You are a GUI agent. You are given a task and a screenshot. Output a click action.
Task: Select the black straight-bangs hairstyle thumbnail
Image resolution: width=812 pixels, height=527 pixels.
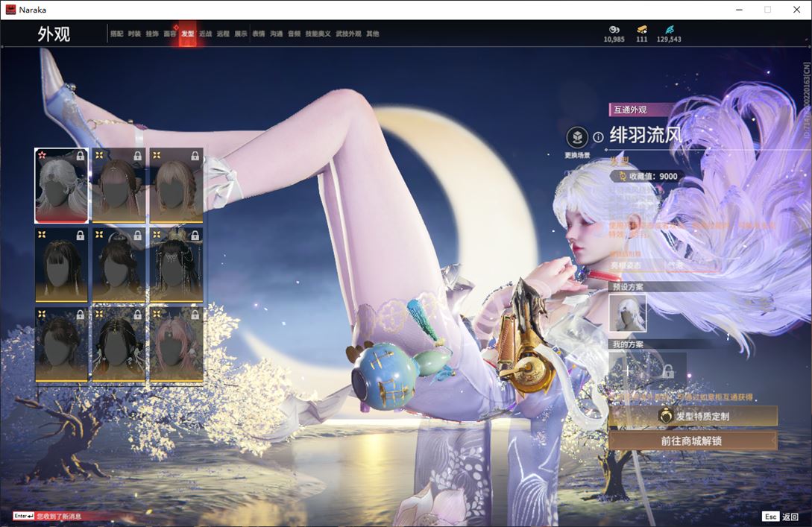(x=61, y=265)
